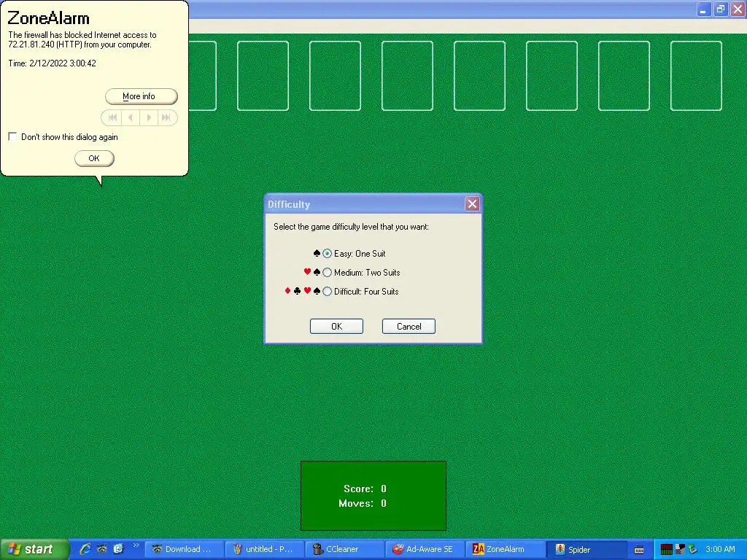Click the Spider taskbar button
This screenshot has width=747, height=560.
(x=586, y=549)
